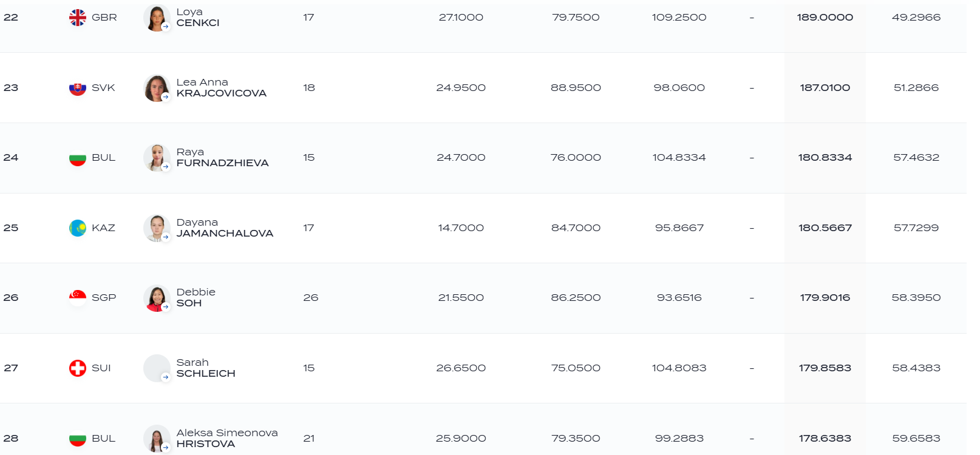Click Bulgaria flag in row 28
Viewport: 980px width, 455px height.
tap(78, 439)
